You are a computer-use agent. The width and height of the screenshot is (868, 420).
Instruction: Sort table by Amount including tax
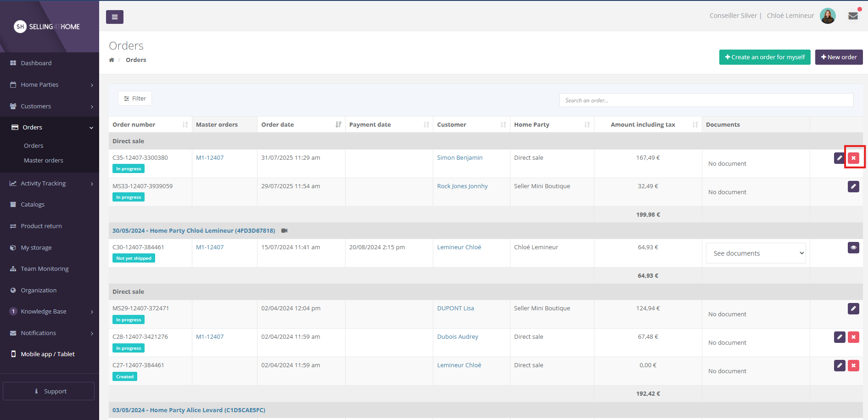(x=695, y=124)
